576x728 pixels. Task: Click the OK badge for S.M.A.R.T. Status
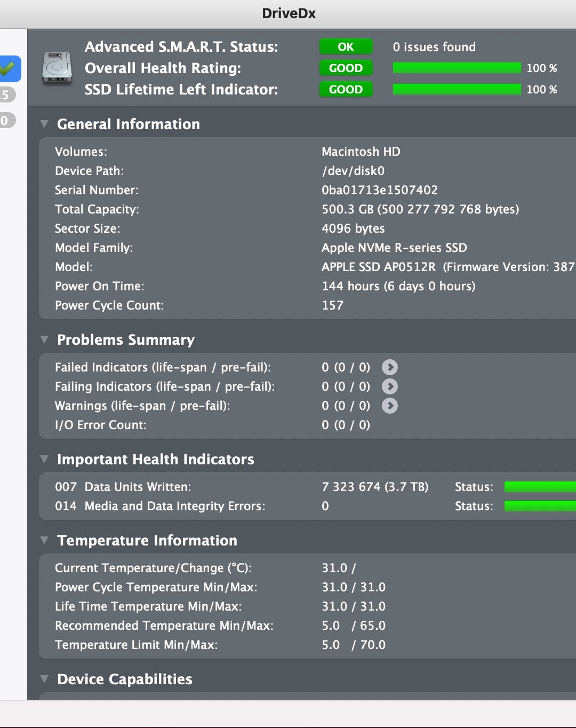coord(346,47)
